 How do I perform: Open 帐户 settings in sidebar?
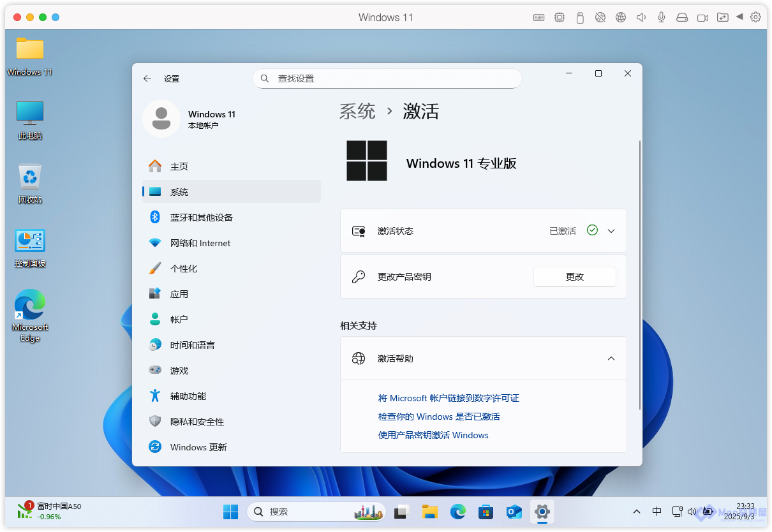pos(231,320)
